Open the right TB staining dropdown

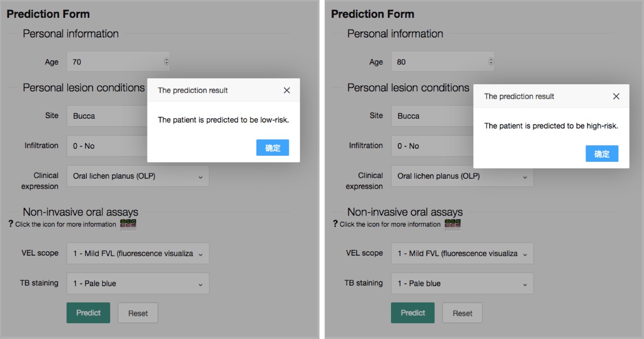pyautogui.click(x=462, y=284)
